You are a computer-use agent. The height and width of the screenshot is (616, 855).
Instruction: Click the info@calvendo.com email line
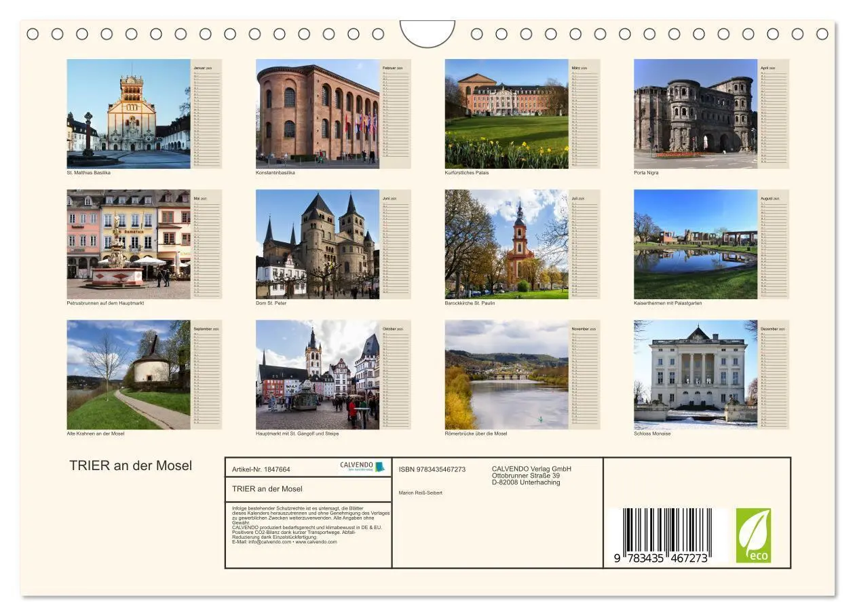[284, 542]
